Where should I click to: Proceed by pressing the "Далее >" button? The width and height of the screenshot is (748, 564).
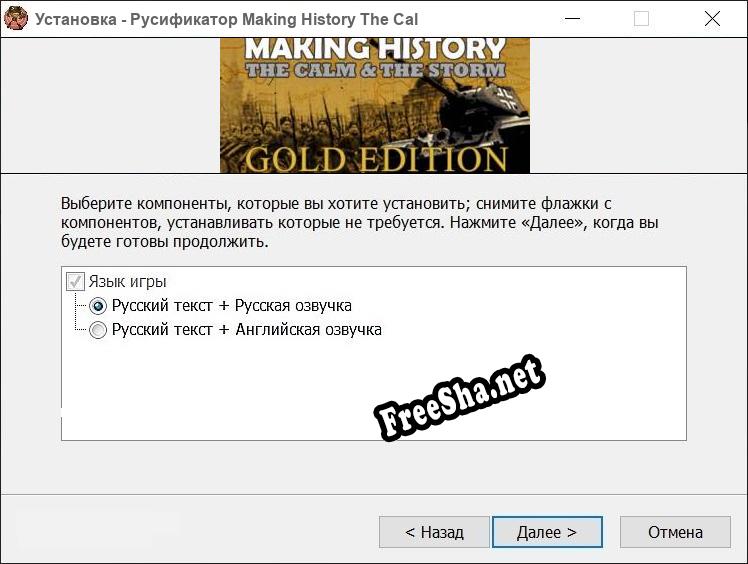[x=546, y=532]
